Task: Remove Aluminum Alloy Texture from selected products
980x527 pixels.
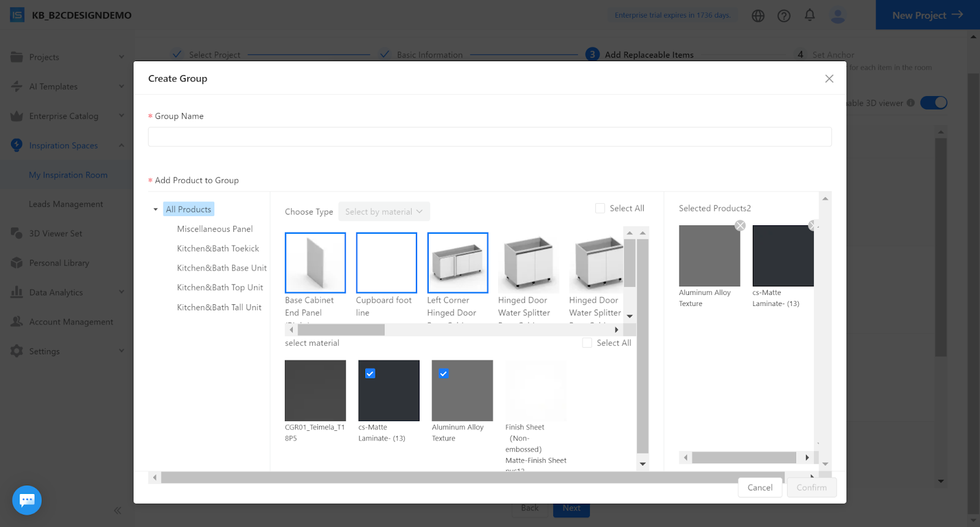Action: [x=740, y=226]
